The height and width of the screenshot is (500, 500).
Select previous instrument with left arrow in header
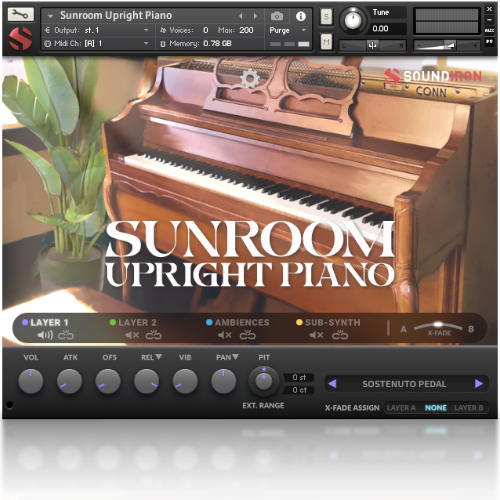tap(241, 16)
